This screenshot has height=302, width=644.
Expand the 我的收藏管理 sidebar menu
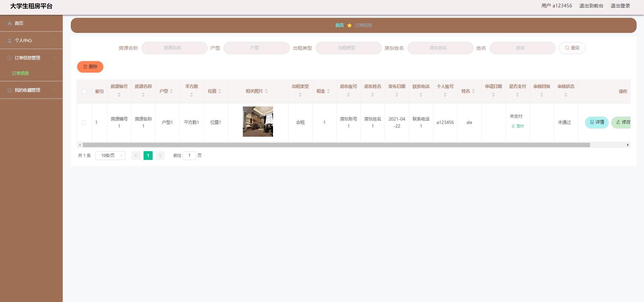[x=31, y=90]
